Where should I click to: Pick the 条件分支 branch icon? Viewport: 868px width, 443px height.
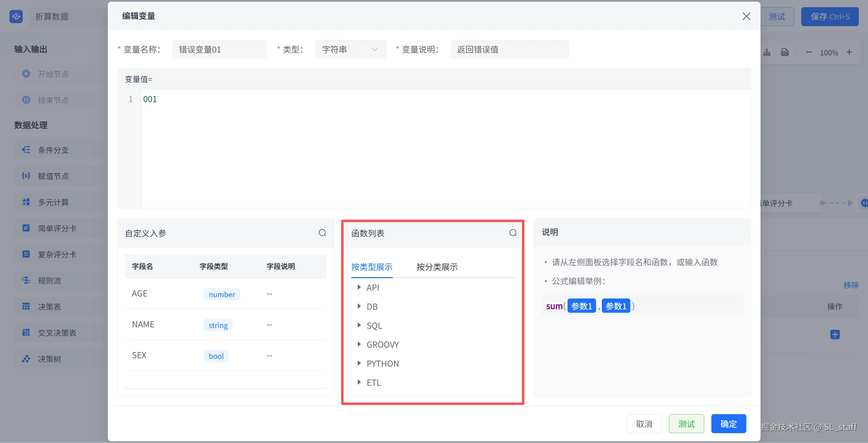coord(26,150)
